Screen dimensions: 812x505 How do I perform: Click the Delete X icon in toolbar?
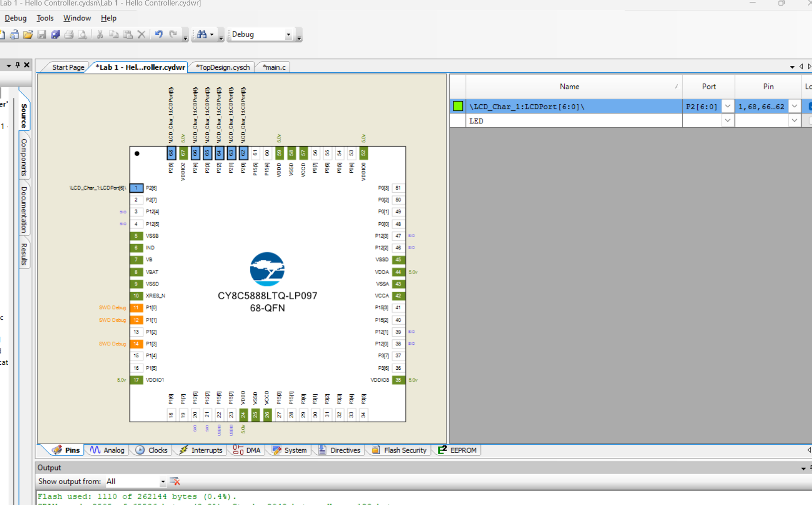pos(141,34)
